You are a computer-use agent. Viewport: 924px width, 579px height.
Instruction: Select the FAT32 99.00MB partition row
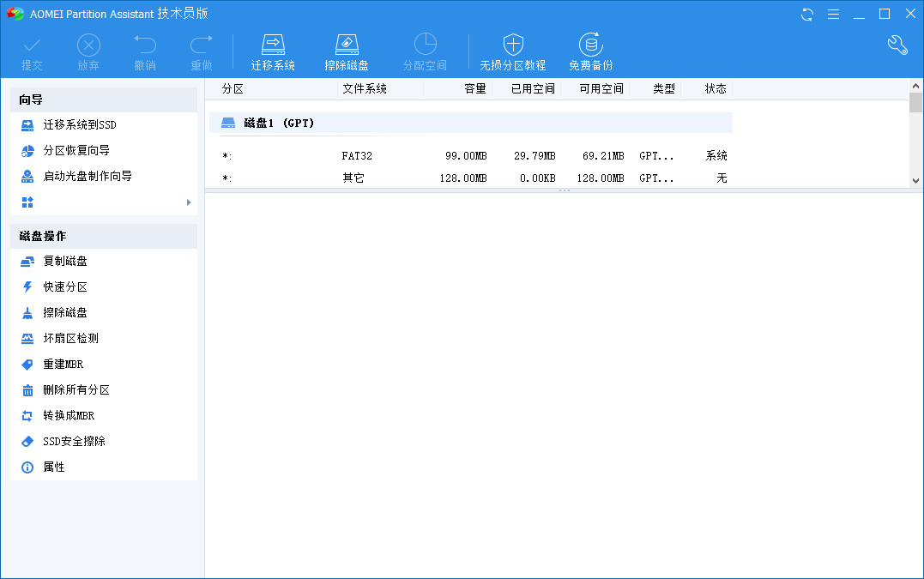click(x=470, y=156)
